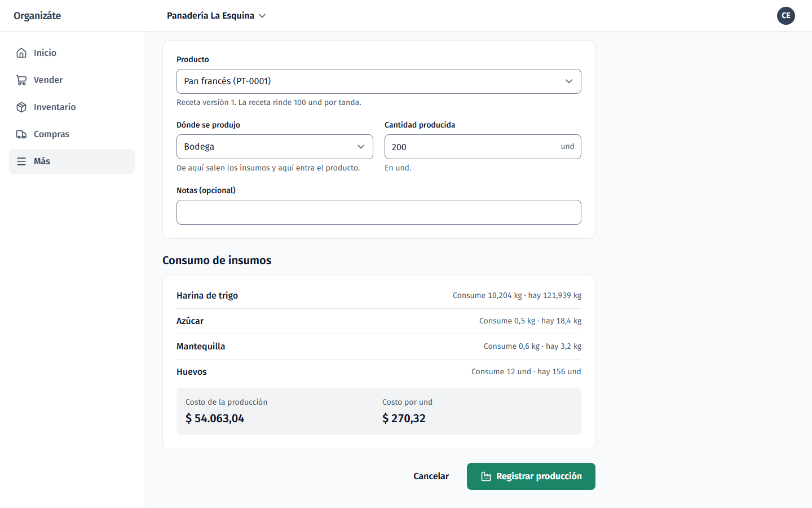812x508 pixels.
Task: Click the truck icon beside Compras
Action: tap(21, 134)
